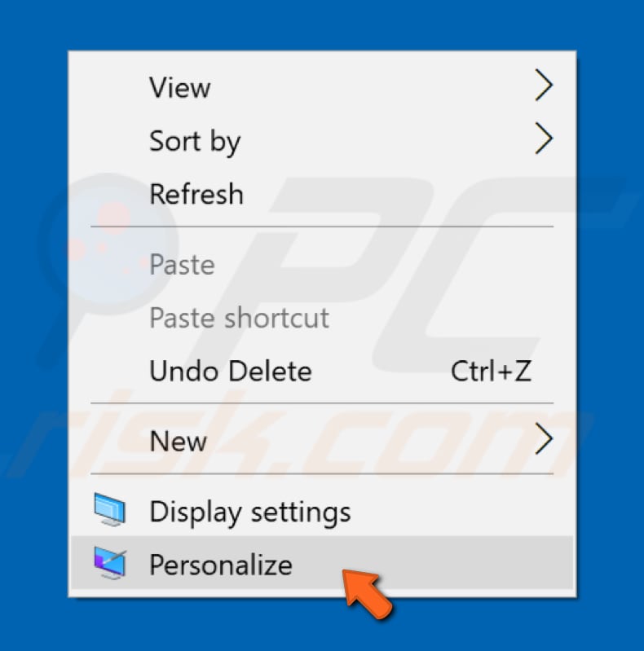Image resolution: width=644 pixels, height=651 pixels.
Task: Click the separator line below Refresh
Action: [x=322, y=226]
